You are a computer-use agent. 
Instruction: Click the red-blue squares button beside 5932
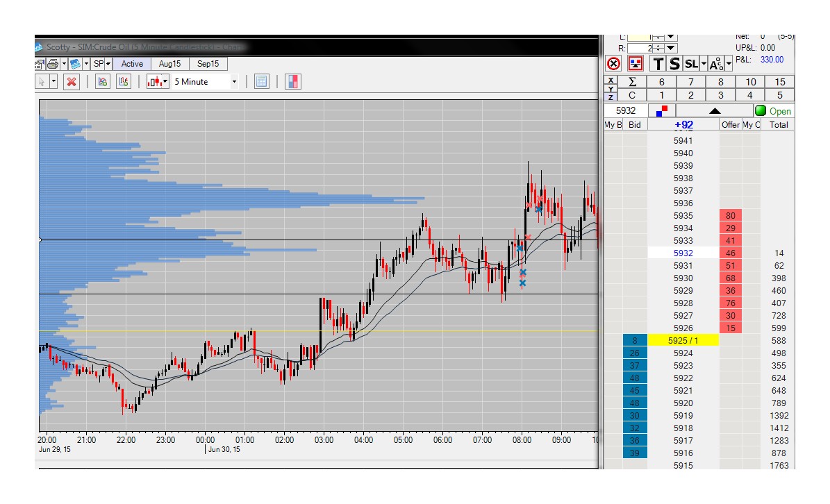[662, 110]
